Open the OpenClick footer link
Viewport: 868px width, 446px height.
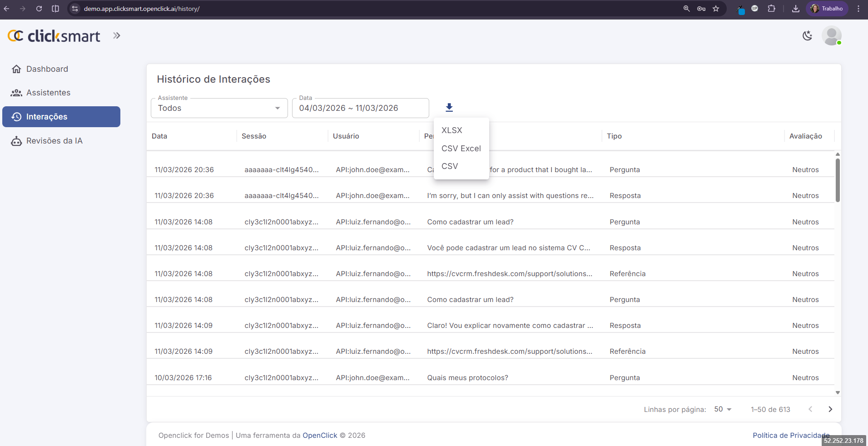coord(320,435)
